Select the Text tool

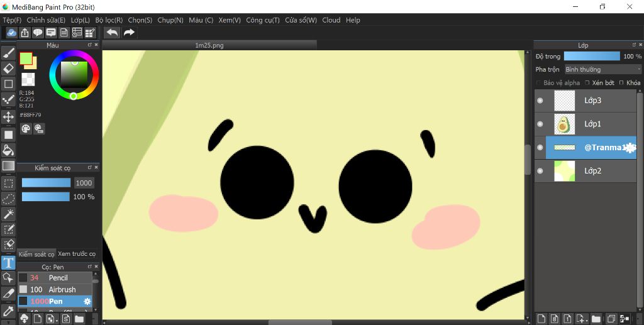coord(8,263)
